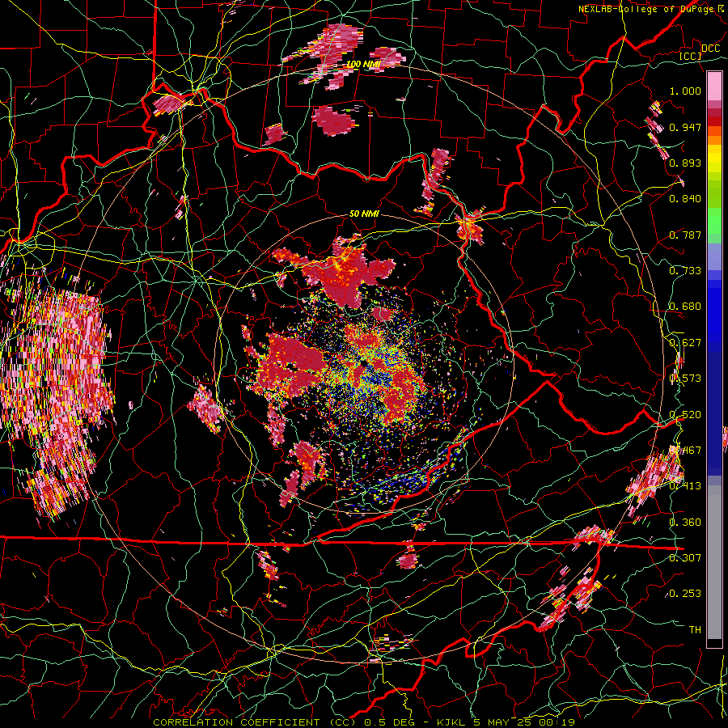The image size is (728, 728).
Task: Click the TH threshold label
Action: [695, 629]
